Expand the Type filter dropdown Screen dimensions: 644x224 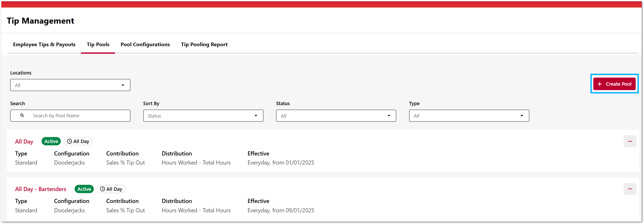tap(469, 116)
